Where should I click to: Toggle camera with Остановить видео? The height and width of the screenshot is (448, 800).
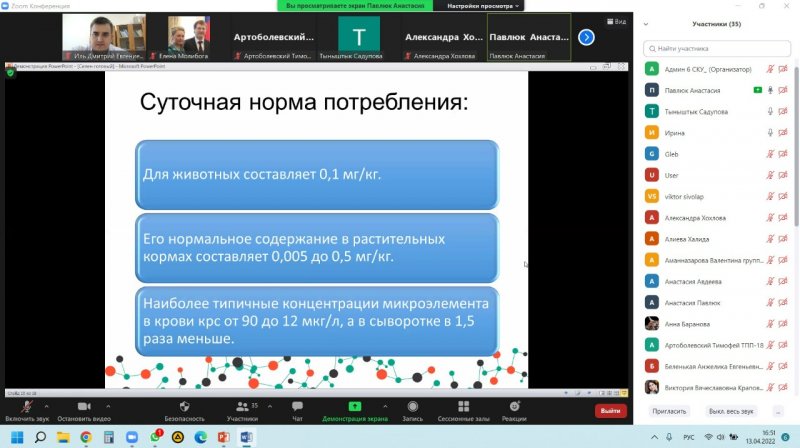click(x=82, y=406)
